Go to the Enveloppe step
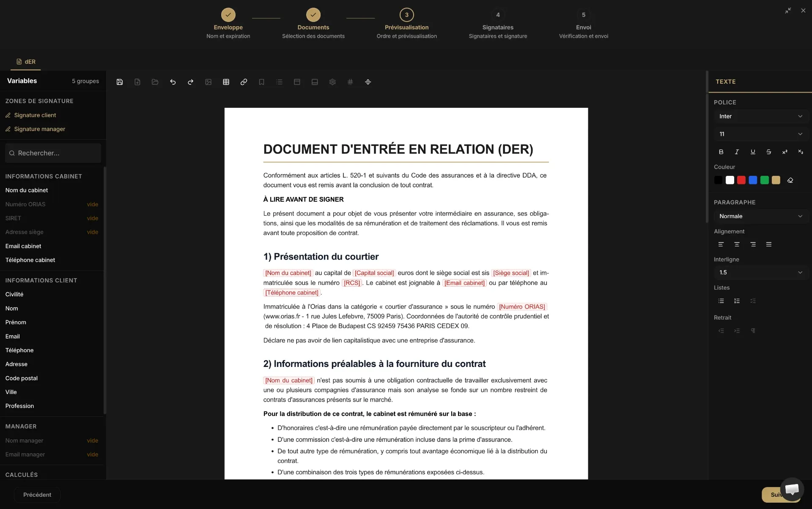Screen dimensions: 812x509 click(x=228, y=24)
